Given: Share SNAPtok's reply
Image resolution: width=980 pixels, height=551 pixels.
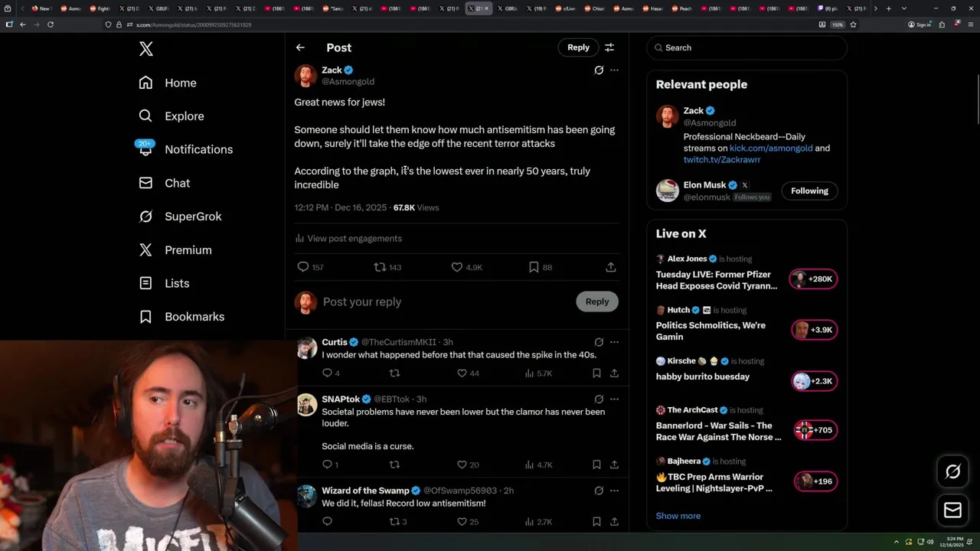Looking at the screenshot, I should tap(614, 465).
